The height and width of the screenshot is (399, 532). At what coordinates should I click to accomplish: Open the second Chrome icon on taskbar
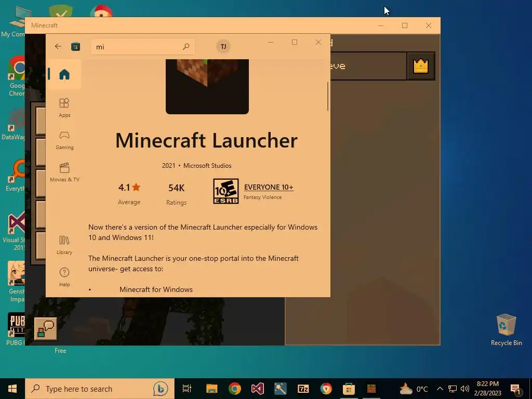pos(326,389)
